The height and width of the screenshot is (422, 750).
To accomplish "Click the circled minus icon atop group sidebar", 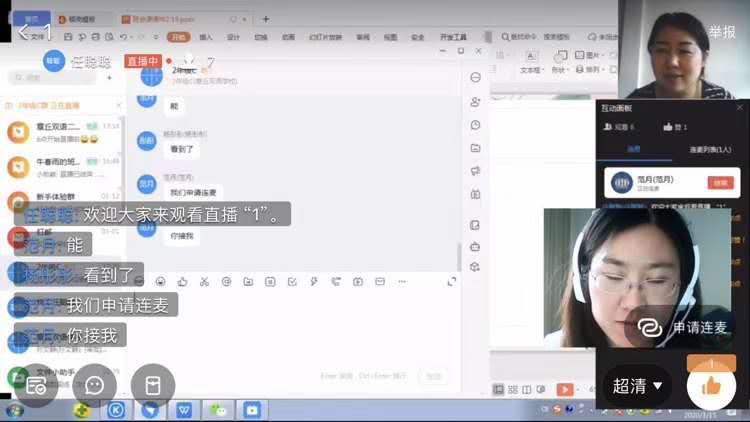I will coord(475,78).
